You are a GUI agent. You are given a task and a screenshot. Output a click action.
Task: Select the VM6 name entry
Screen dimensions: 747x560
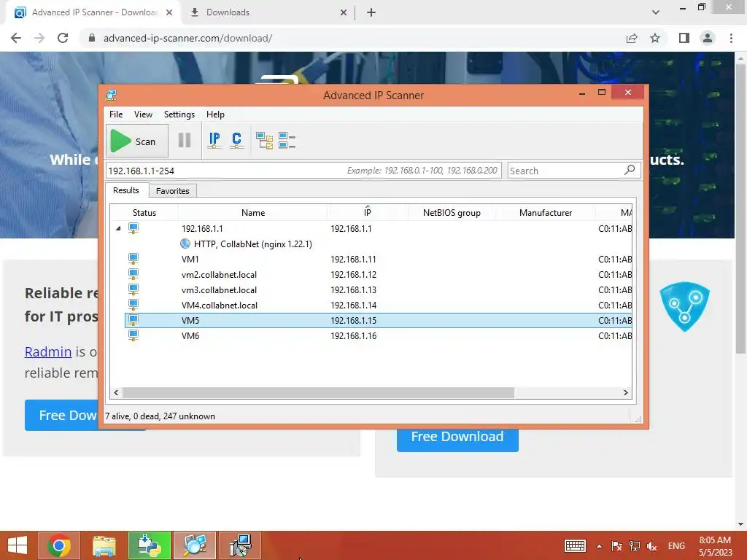click(x=190, y=335)
